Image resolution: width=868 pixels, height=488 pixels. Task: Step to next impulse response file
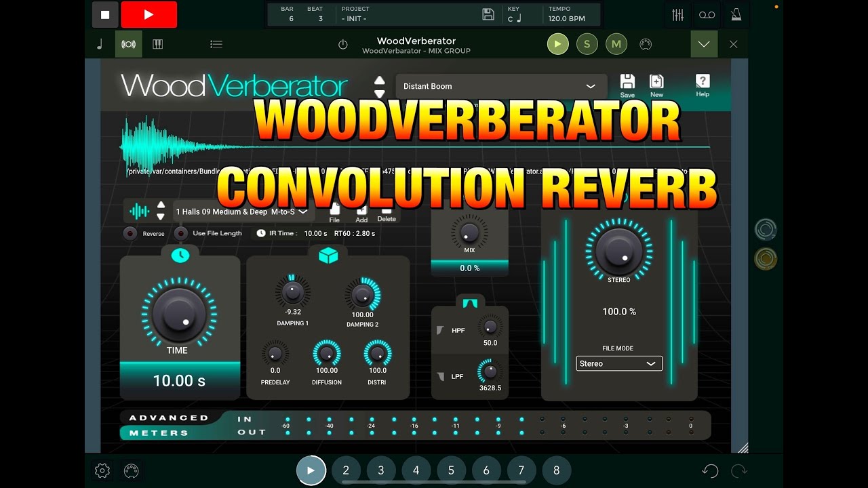pos(161,217)
